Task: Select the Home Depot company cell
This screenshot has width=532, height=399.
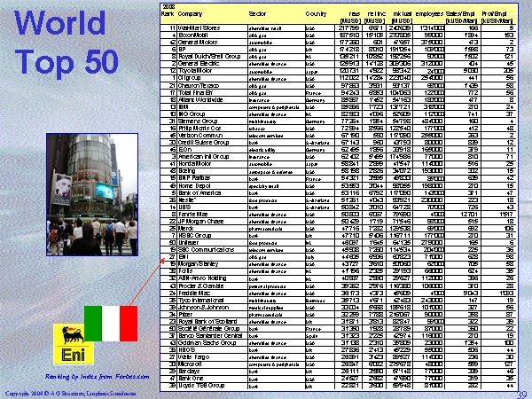Action: click(213, 186)
